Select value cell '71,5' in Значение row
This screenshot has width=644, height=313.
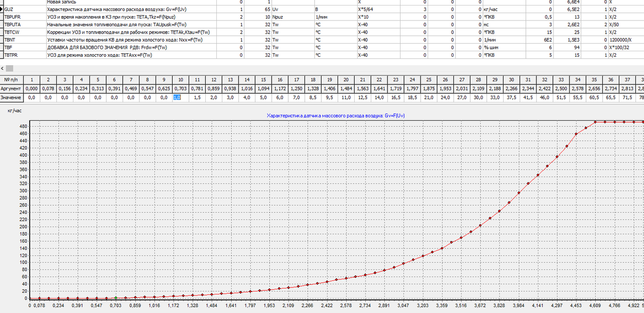627,97
